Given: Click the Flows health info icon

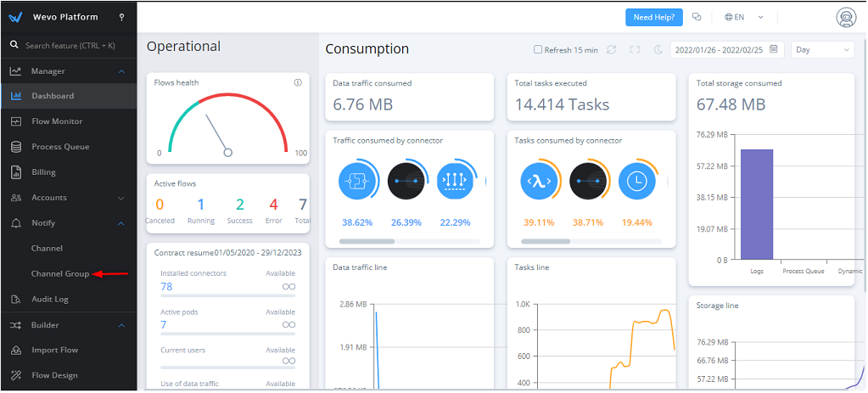Looking at the screenshot, I should 298,83.
